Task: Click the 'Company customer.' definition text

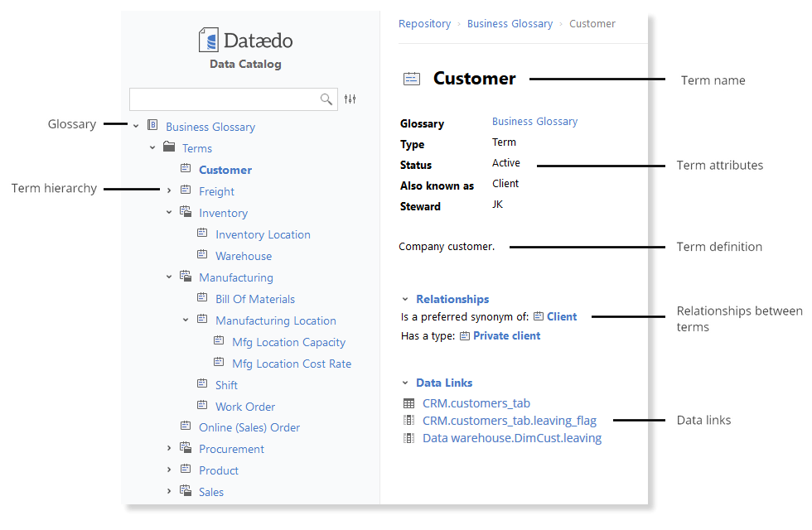Action: tap(447, 247)
